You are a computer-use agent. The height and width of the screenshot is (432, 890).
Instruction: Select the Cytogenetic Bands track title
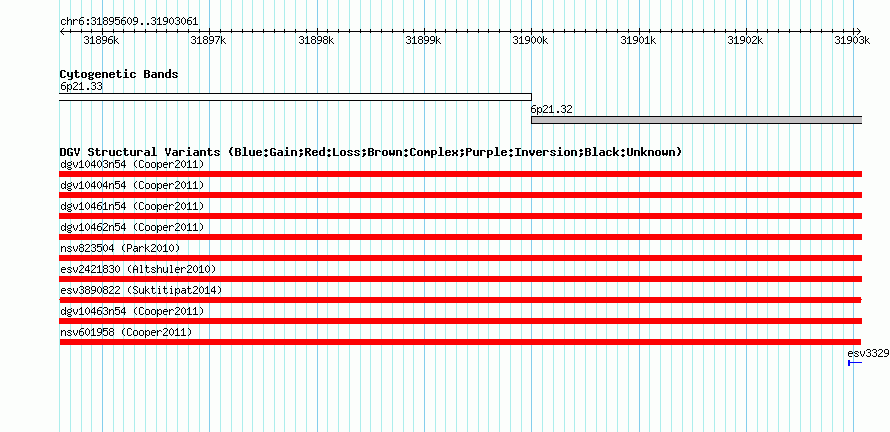click(119, 74)
